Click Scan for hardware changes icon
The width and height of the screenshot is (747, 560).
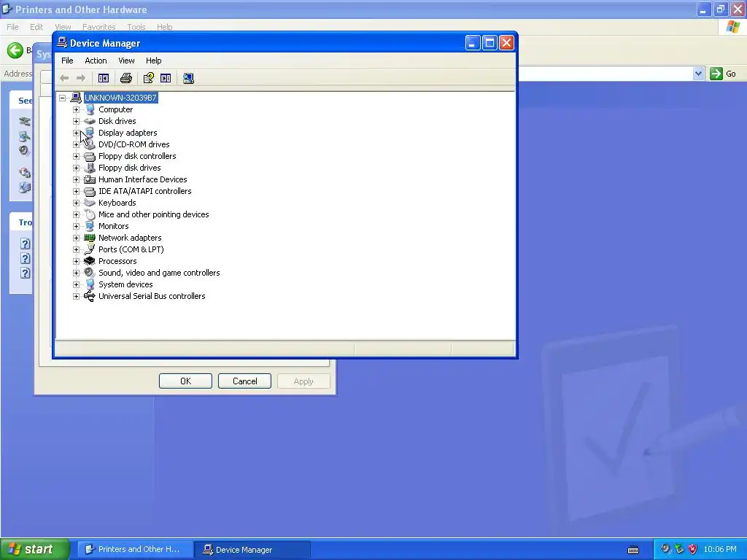[189, 78]
